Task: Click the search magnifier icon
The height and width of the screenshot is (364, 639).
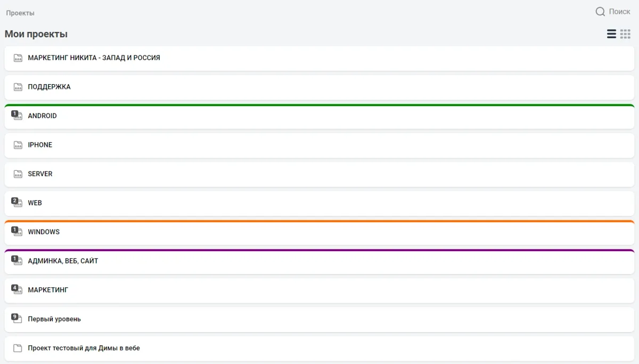Action: (600, 12)
